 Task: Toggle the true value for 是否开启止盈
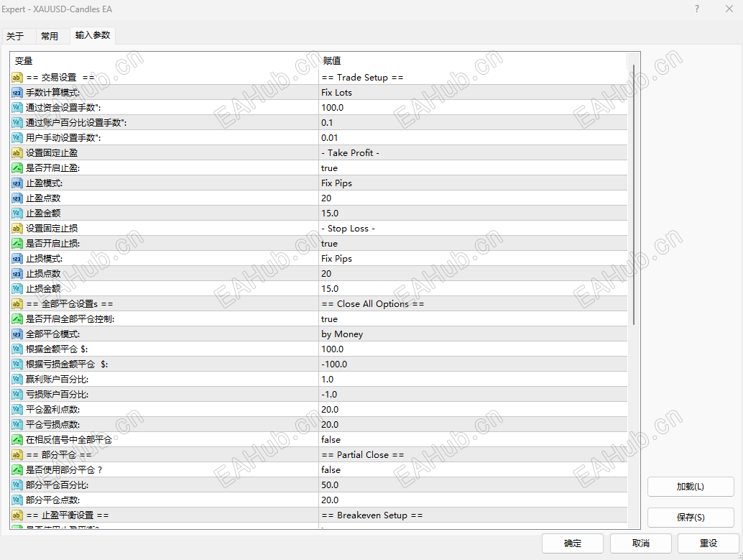[473, 168]
